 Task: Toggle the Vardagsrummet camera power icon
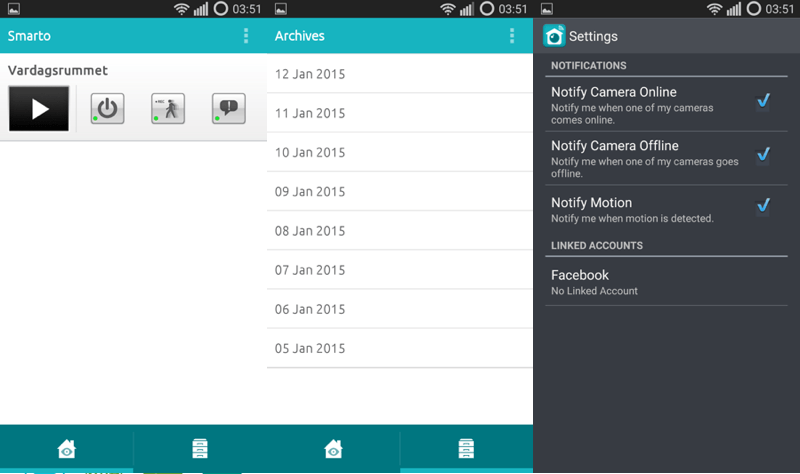[107, 109]
